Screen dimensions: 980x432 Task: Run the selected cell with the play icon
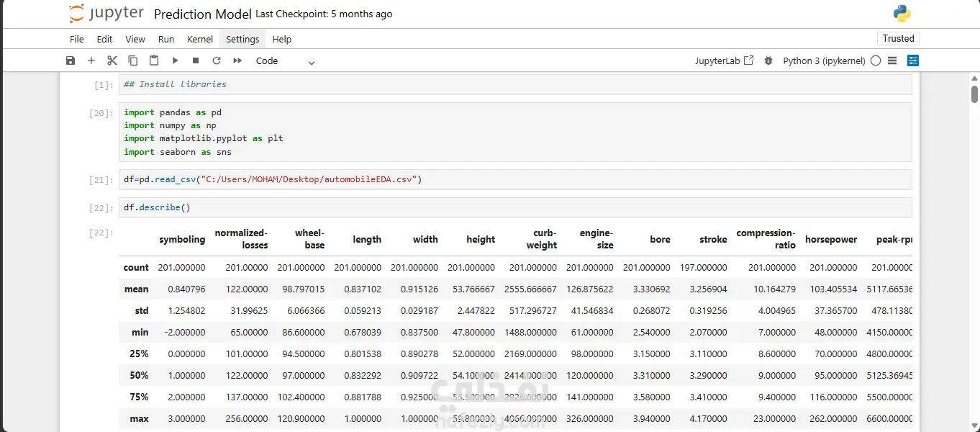click(175, 61)
